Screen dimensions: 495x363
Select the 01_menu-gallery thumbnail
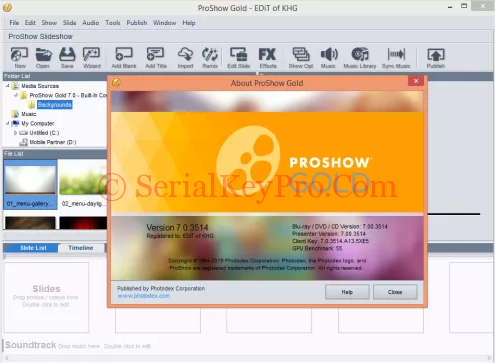(30, 184)
